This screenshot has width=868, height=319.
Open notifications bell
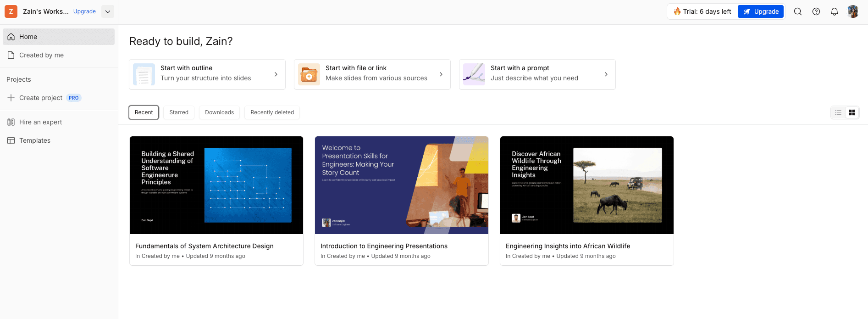click(835, 11)
